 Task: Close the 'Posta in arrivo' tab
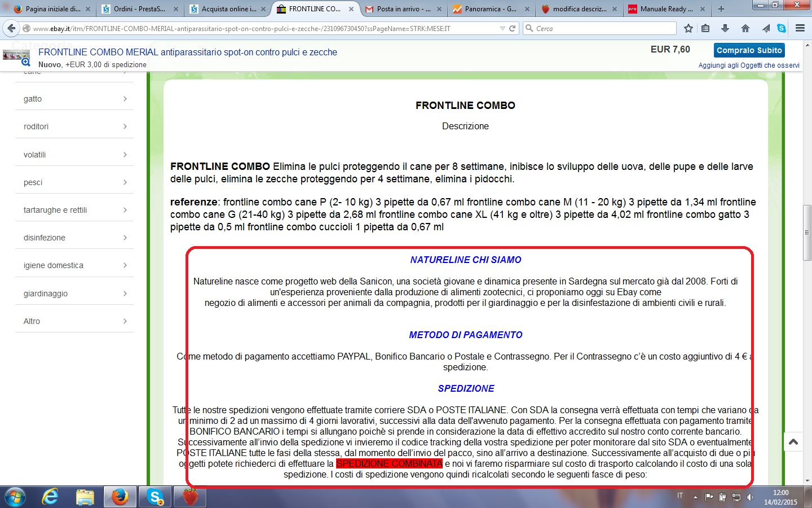439,9
